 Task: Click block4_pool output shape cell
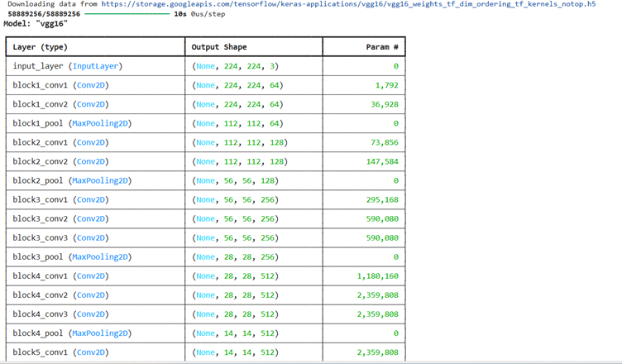[236, 333]
